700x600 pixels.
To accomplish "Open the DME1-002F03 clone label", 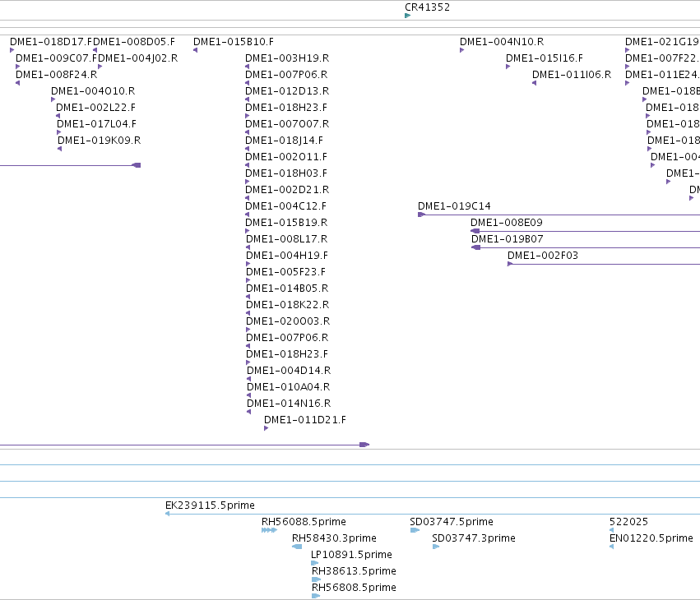I will [542, 256].
